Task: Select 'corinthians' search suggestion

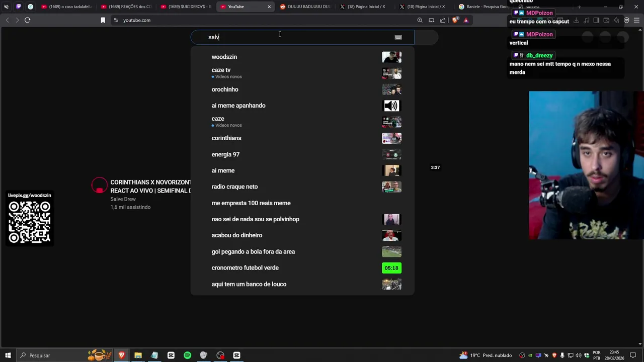Action: (302, 138)
